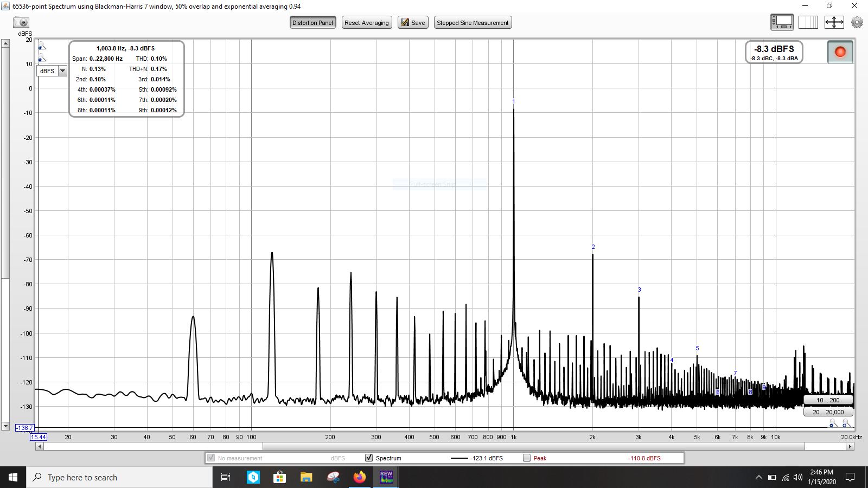Launch Microsoft Store from the taskbar
Image resolution: width=868 pixels, height=488 pixels.
coord(279,477)
